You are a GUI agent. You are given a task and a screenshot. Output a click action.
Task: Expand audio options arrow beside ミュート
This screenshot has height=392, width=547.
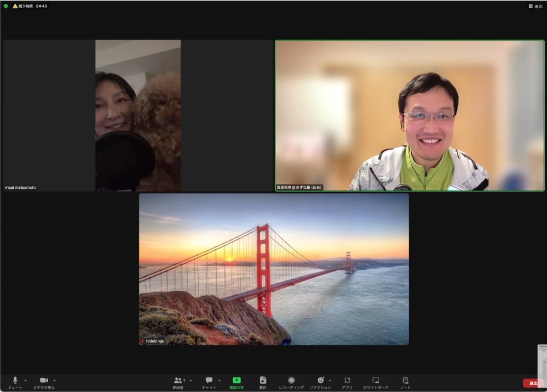coord(26,380)
